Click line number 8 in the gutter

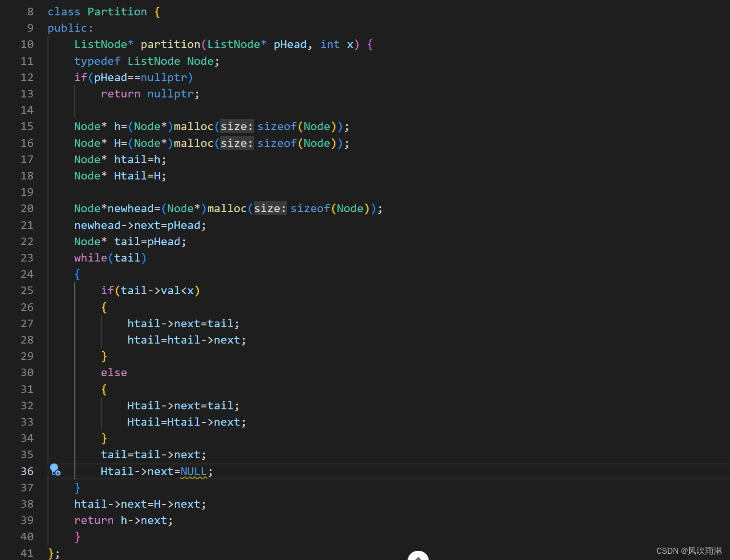point(30,12)
